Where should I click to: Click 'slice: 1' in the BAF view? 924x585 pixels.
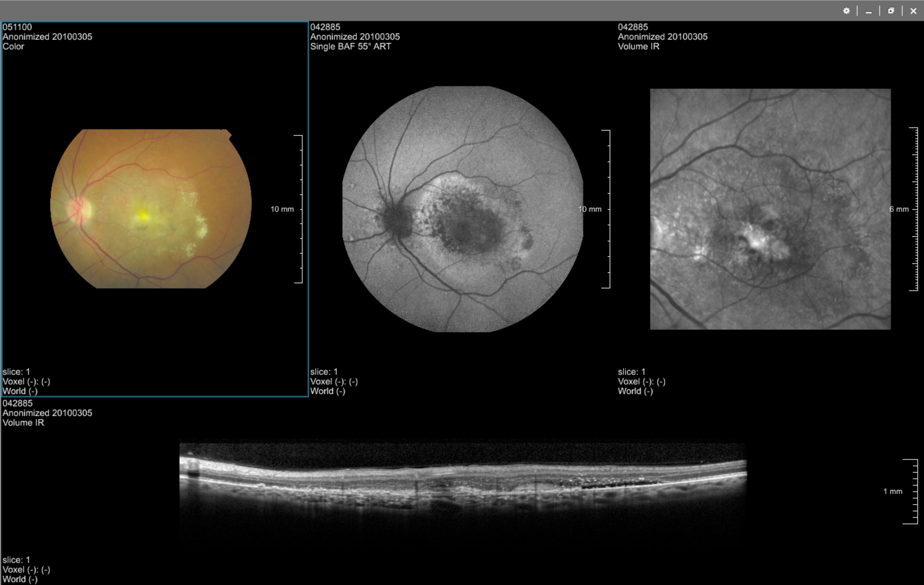324,372
